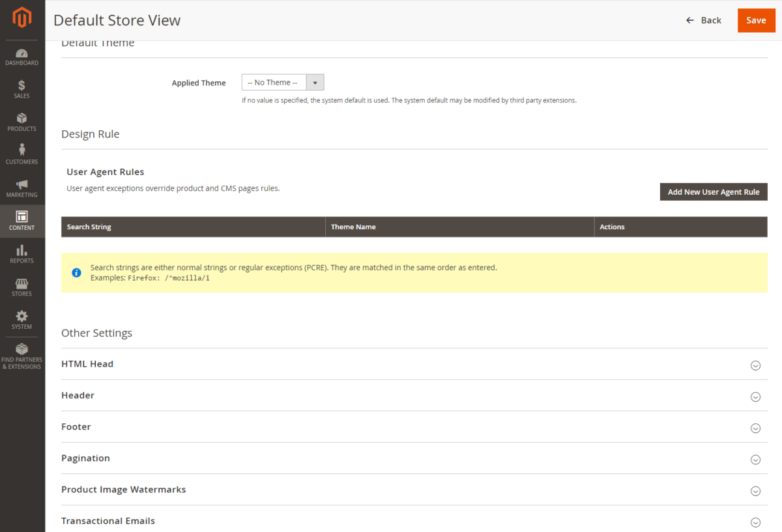Expand the Product Image Watermarks section

pos(755,490)
